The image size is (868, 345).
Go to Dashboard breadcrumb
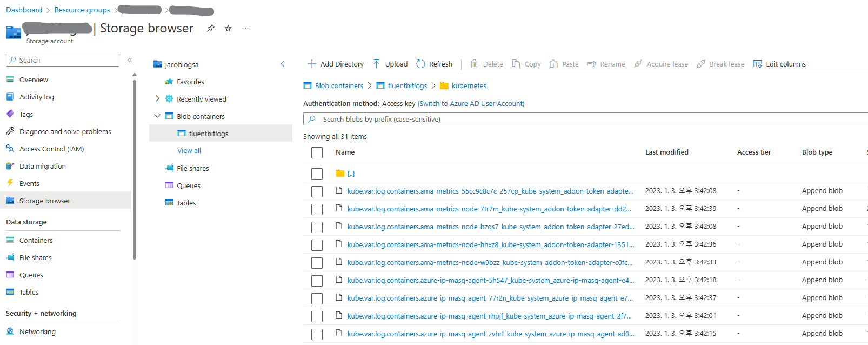tap(24, 10)
